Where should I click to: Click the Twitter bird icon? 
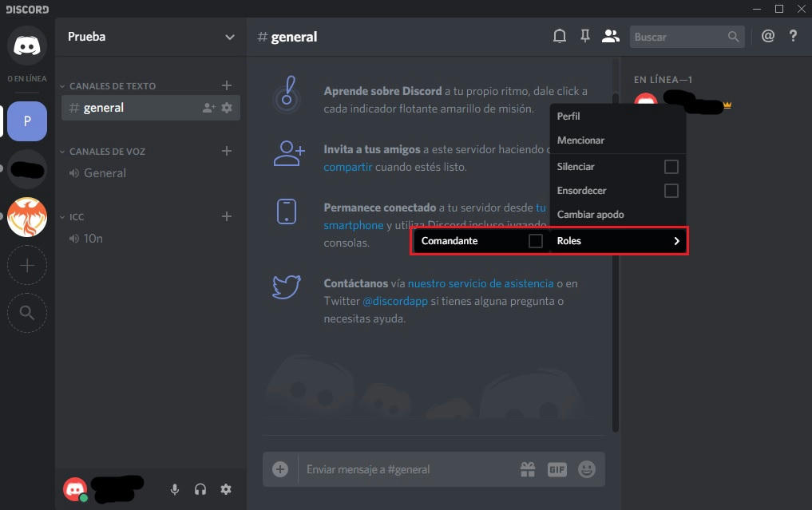tap(287, 287)
